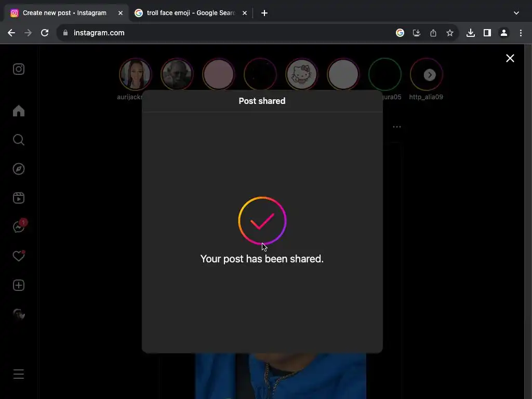The height and width of the screenshot is (399, 532).
Task: Open the Reels icon in the sidebar
Action: click(19, 198)
